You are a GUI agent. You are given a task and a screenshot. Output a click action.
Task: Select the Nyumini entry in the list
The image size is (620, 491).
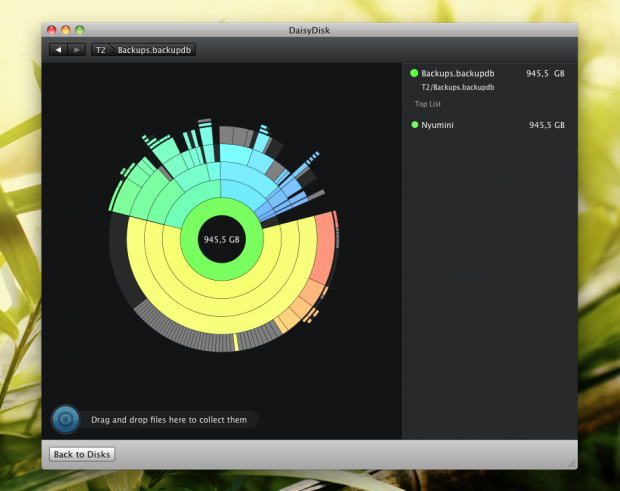pyautogui.click(x=490, y=125)
